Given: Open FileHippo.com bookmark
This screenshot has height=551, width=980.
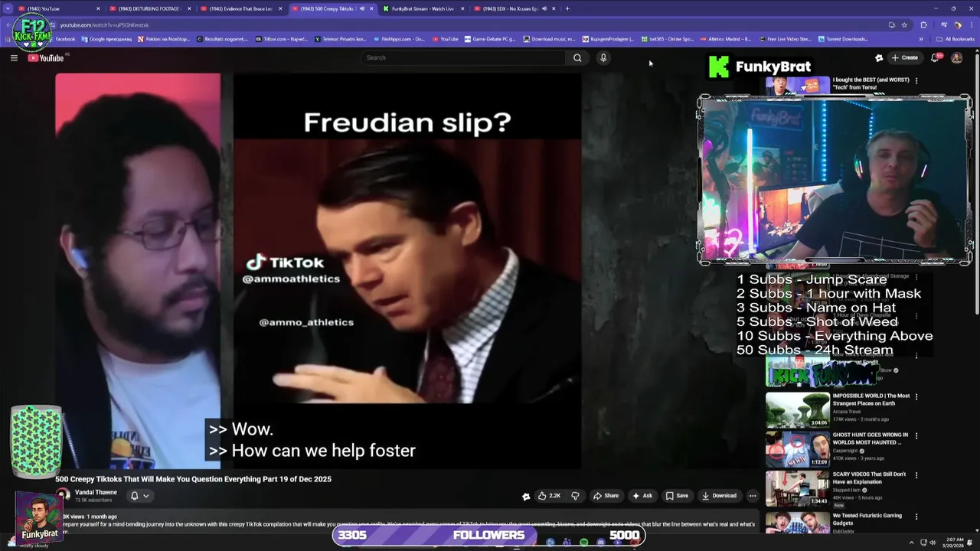Looking at the screenshot, I should (397, 39).
